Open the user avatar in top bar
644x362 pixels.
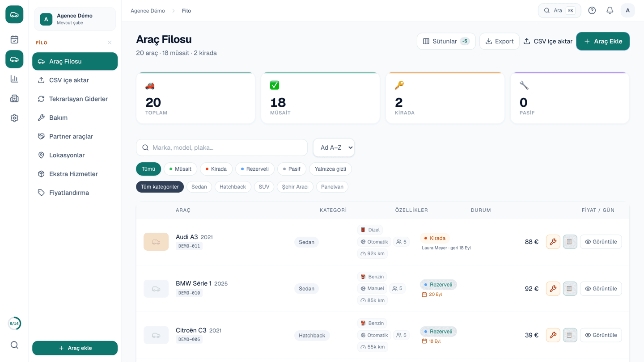coord(627,11)
